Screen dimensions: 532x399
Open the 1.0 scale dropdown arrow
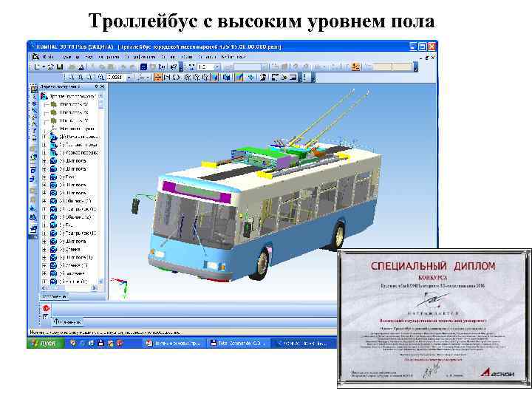coord(217,66)
